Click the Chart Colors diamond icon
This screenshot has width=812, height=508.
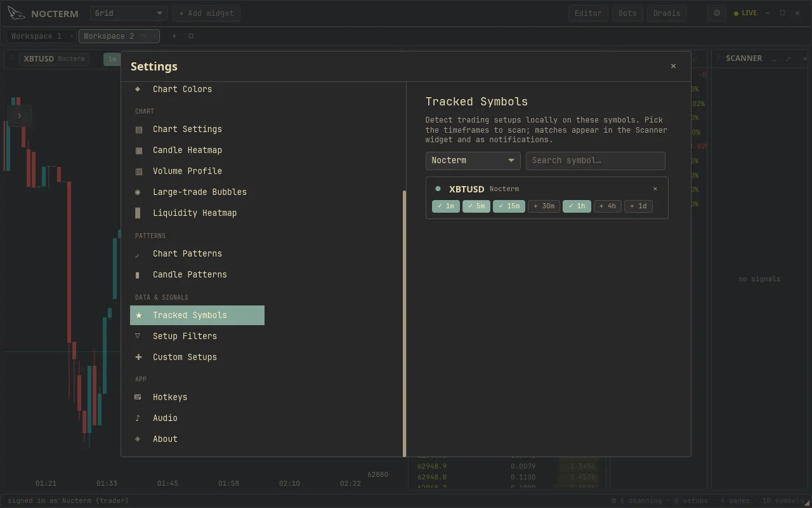click(x=138, y=89)
